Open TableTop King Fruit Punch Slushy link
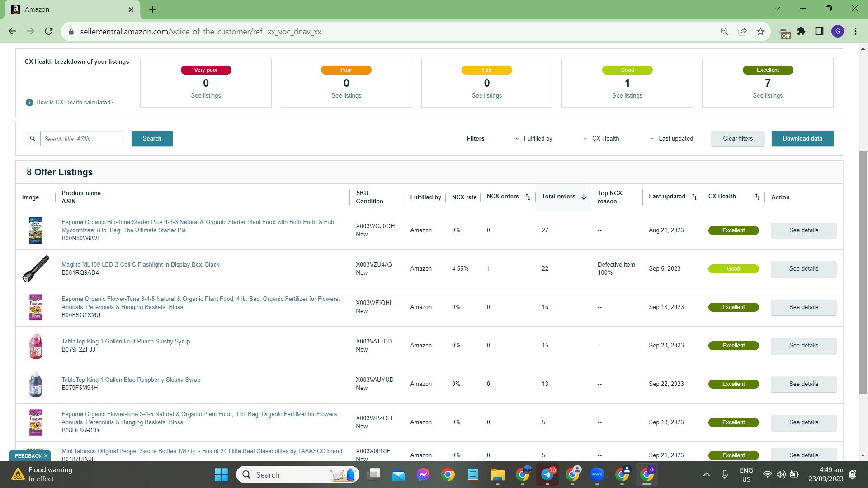The width and height of the screenshot is (868, 488). pyautogui.click(x=126, y=342)
